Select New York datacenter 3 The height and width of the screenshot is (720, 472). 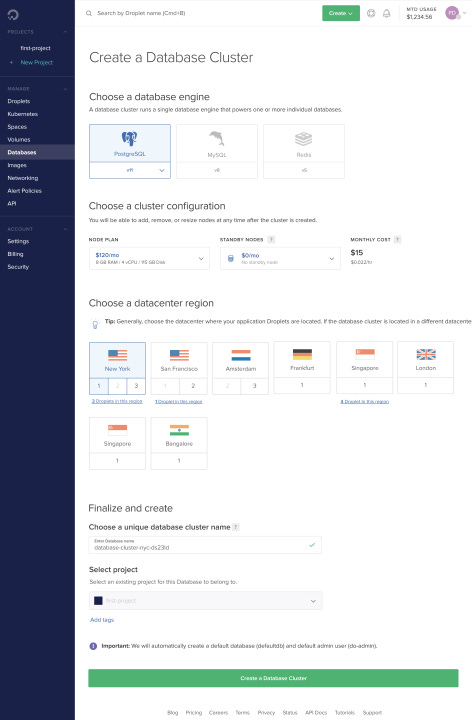(x=136, y=386)
